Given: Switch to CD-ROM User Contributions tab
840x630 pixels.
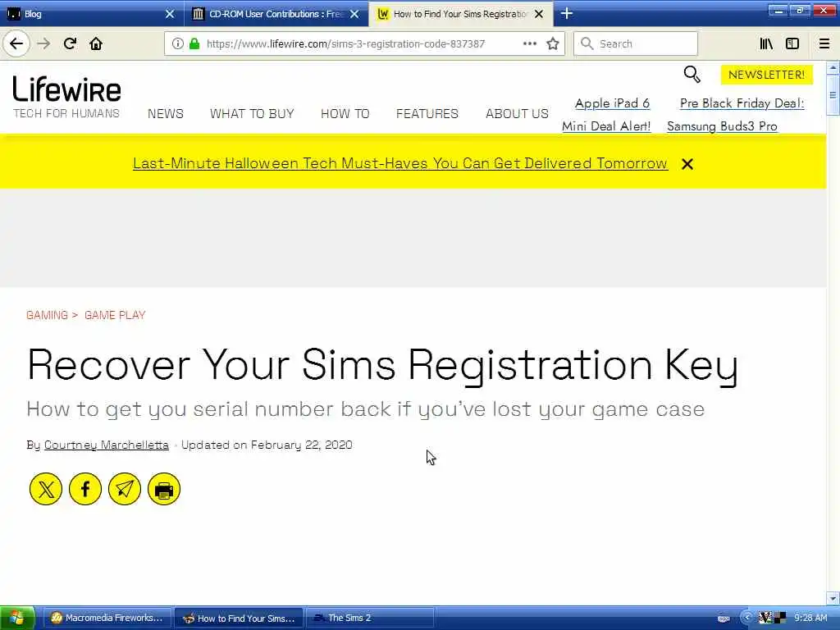Looking at the screenshot, I should pyautogui.click(x=276, y=14).
